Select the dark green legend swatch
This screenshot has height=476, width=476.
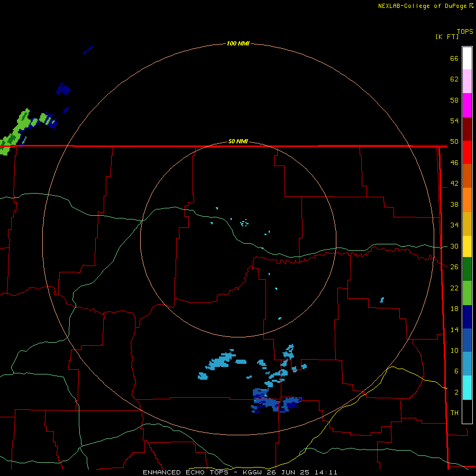[x=467, y=269]
